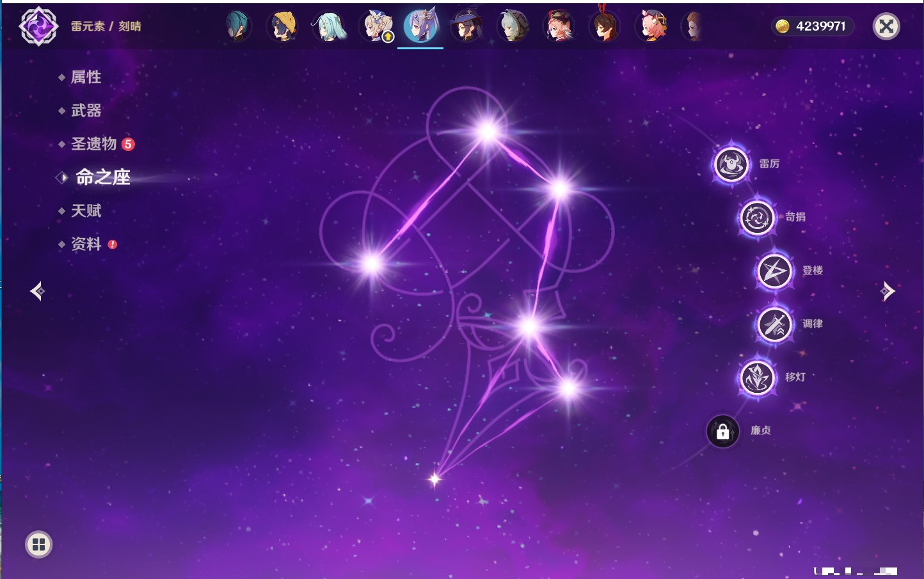Select the pink-haired character with dark cap
Screen dimensions: 924x579
coord(559,26)
